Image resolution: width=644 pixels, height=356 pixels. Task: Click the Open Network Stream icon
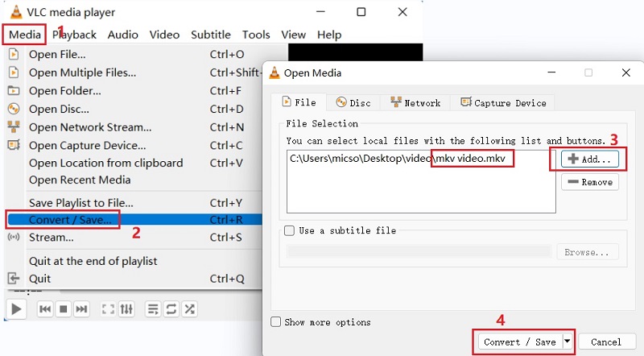[x=14, y=126]
